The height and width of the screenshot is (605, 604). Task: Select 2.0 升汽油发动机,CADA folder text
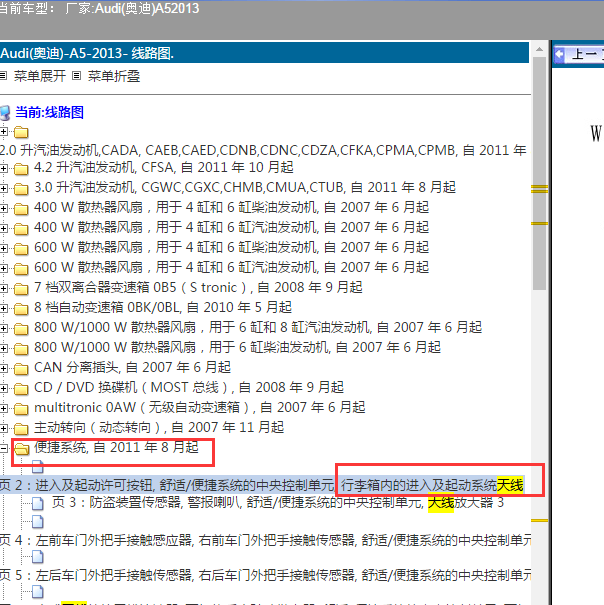(263, 150)
